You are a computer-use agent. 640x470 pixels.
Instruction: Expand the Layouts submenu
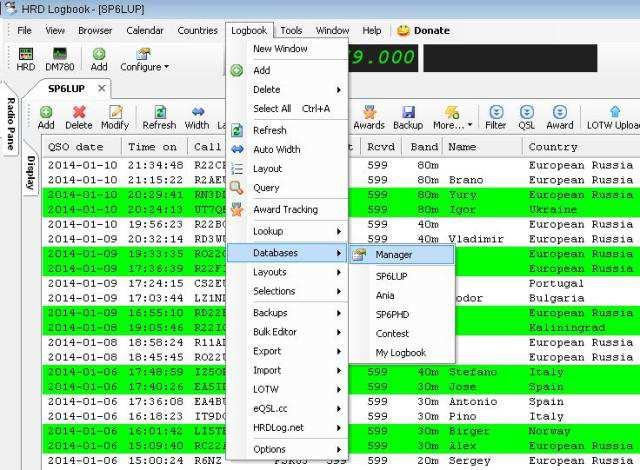click(x=287, y=272)
